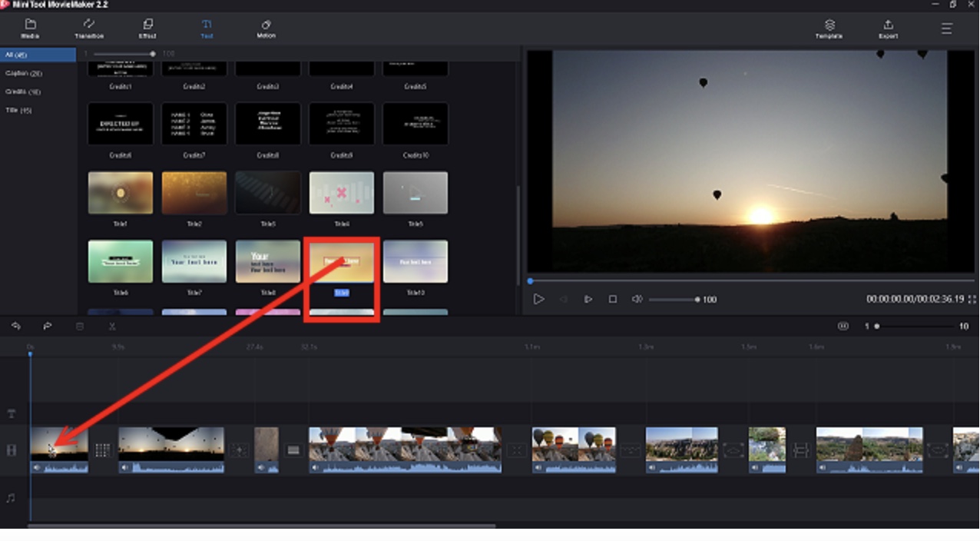Image resolution: width=980 pixels, height=541 pixels.
Task: Open transition slot after colorful balloons clip
Action: [x=631, y=450]
